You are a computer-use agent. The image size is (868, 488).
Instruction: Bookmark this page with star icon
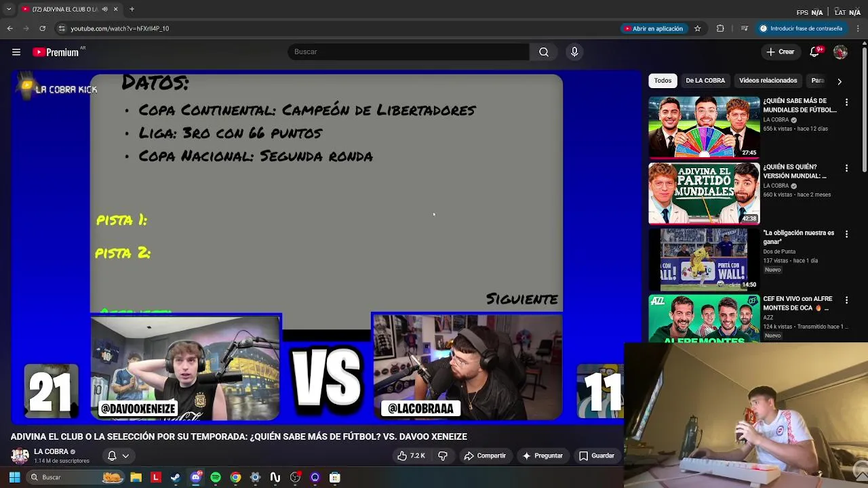[697, 28]
